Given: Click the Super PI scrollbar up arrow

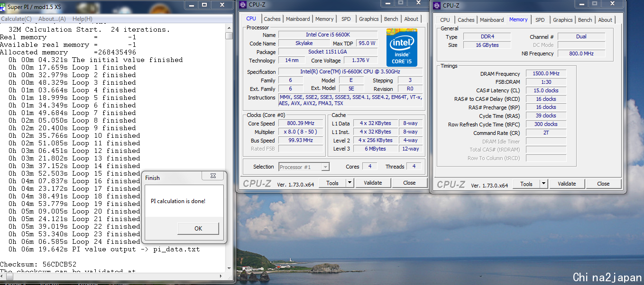Looking at the screenshot, I should click(229, 27).
